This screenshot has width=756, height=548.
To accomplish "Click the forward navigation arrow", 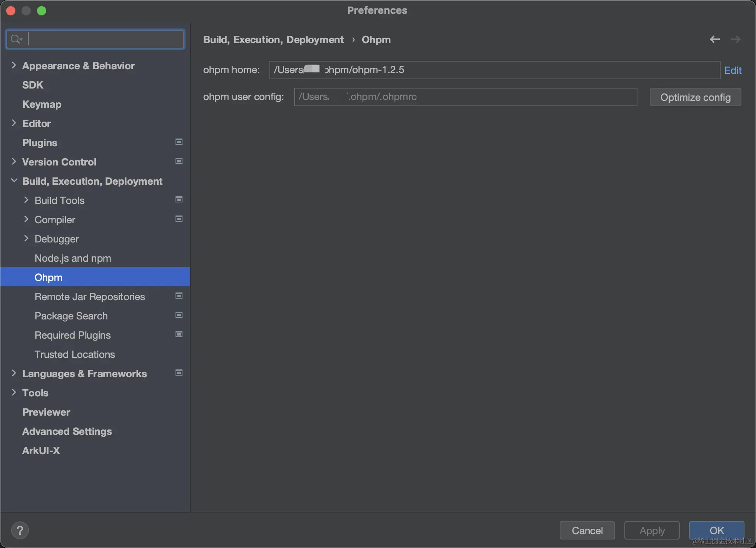I will [735, 39].
